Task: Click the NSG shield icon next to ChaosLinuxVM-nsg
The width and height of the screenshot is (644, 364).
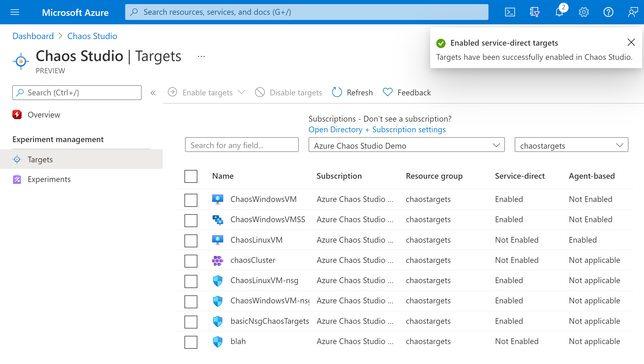Action: [x=218, y=280]
